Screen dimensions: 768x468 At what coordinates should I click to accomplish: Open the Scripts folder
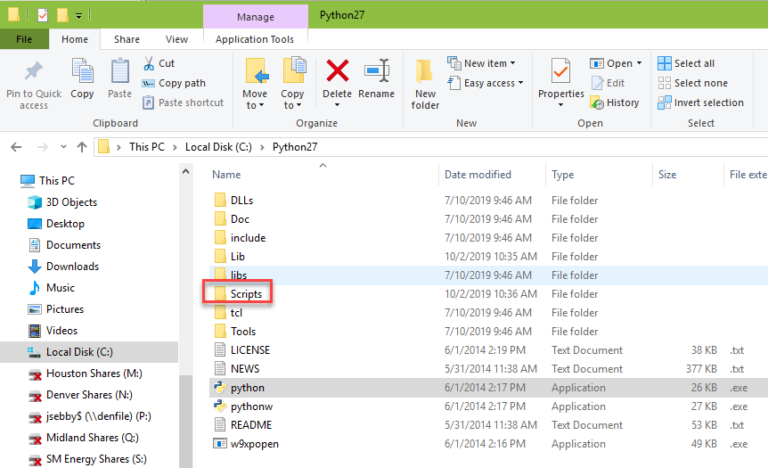coord(238,294)
